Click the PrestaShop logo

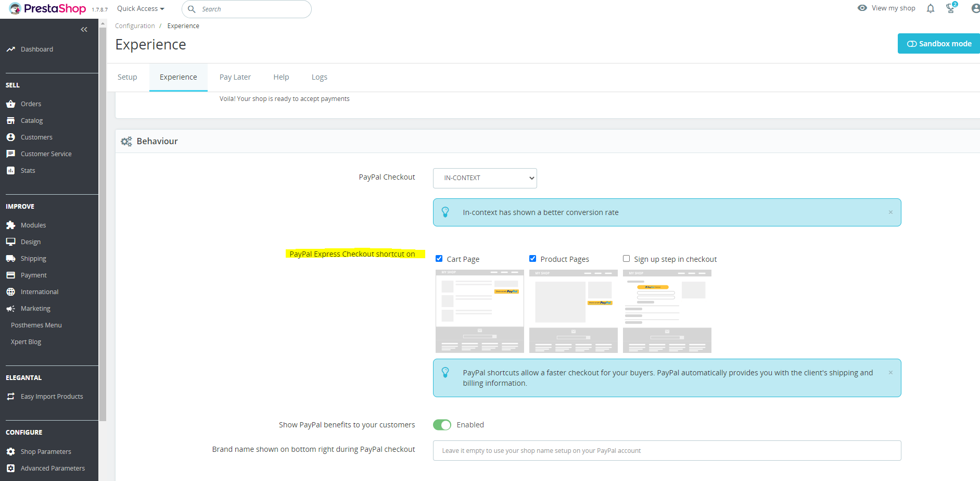click(47, 9)
